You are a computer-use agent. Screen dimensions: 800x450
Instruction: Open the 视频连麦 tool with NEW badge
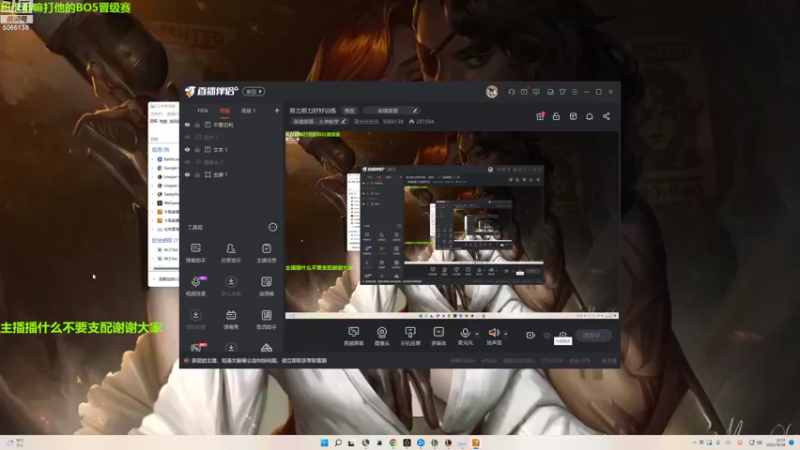coord(195,286)
